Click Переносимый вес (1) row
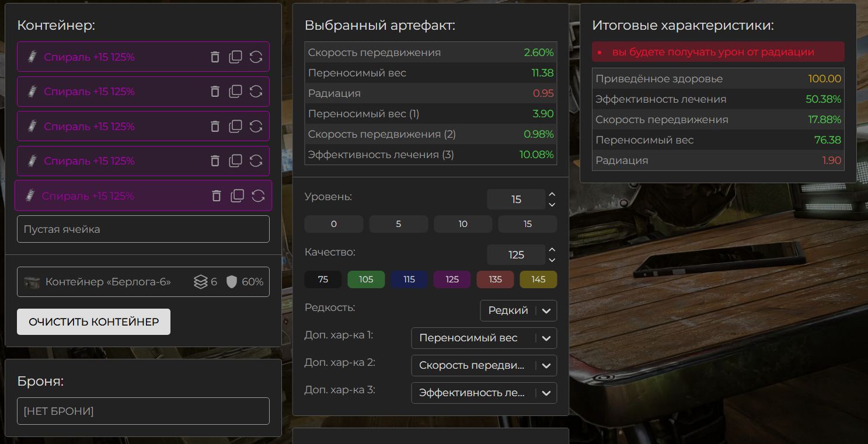Image resolution: width=868 pixels, height=444 pixels. pyautogui.click(x=431, y=114)
